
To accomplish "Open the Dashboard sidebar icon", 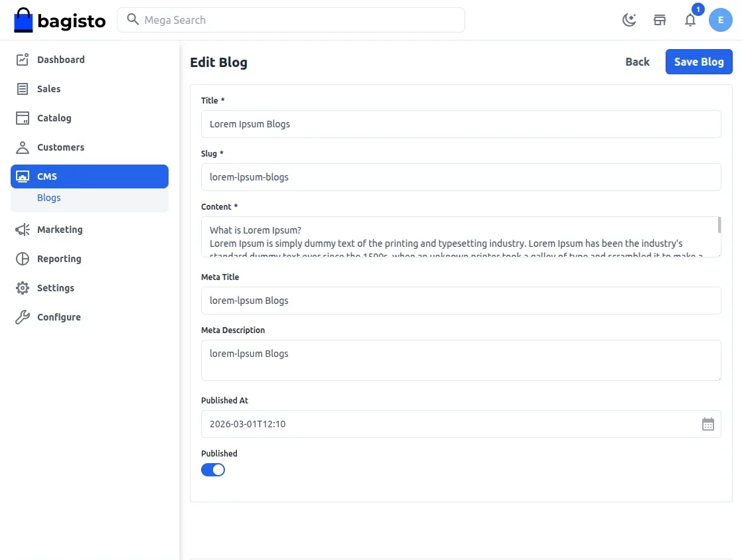I will (x=21, y=60).
